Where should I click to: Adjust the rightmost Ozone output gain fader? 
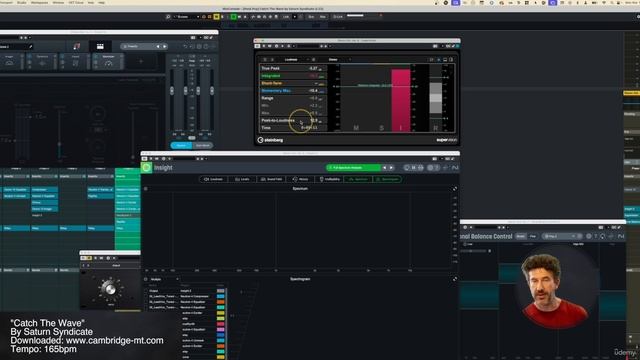point(212,91)
